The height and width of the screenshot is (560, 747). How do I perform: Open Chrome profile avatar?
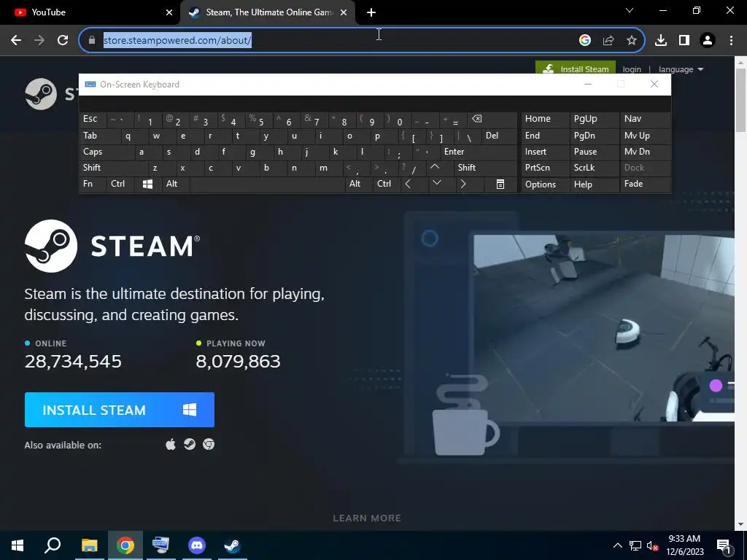tap(708, 41)
